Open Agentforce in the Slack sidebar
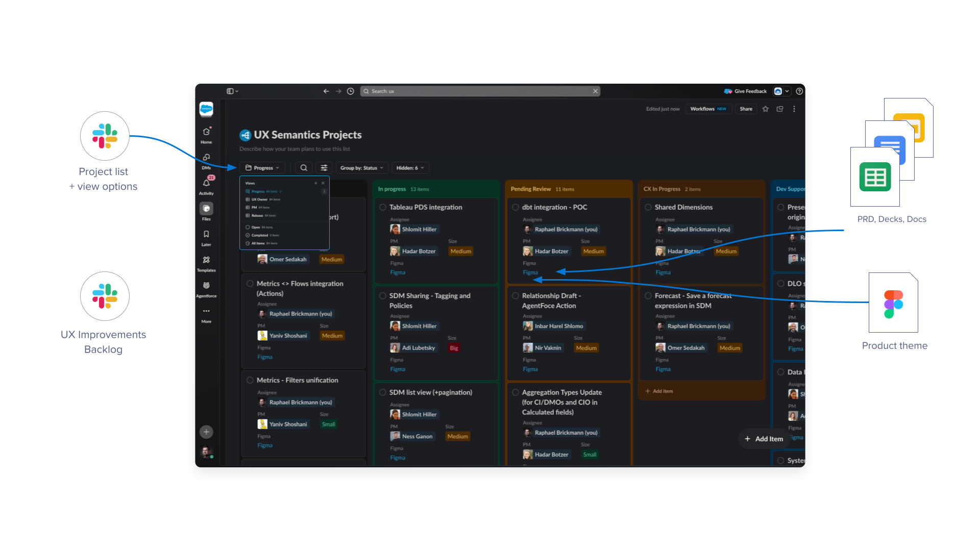The width and height of the screenshot is (980, 551). [x=206, y=289]
